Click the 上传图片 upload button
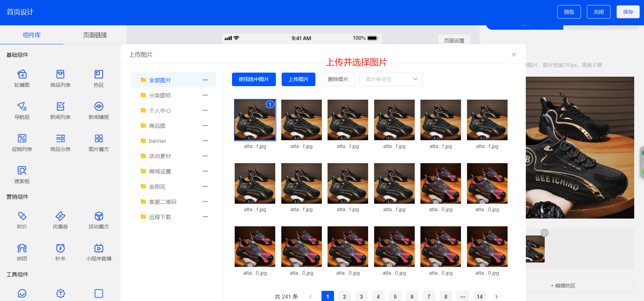 [x=299, y=79]
